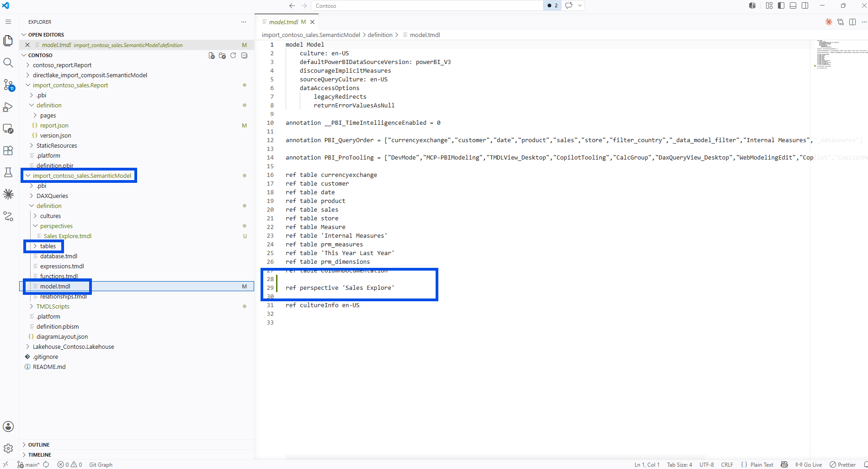The width and height of the screenshot is (868, 469).
Task: Click the main* branch in status bar
Action: click(28, 464)
